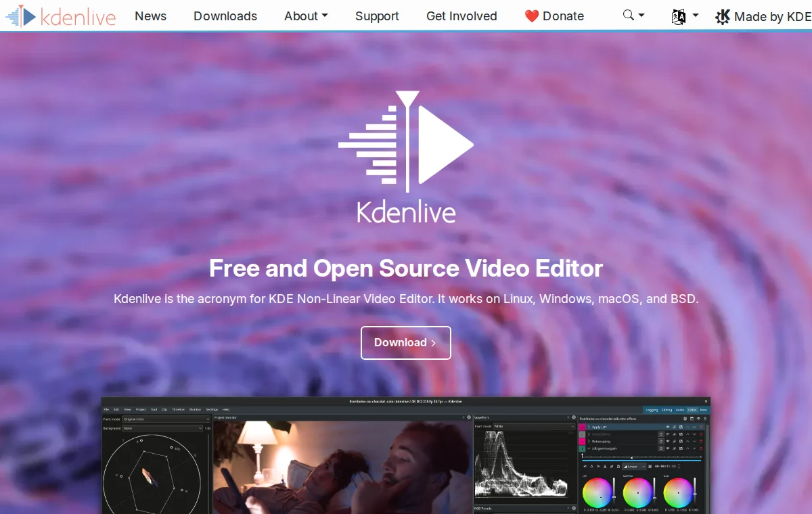
Task: Click the Download button in the hero
Action: [x=406, y=343]
